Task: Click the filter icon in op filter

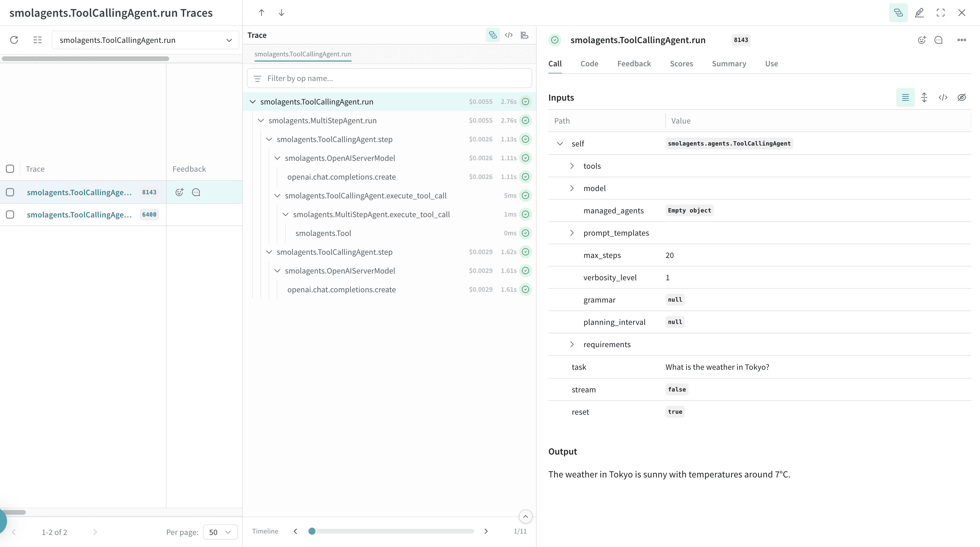Action: (x=257, y=78)
